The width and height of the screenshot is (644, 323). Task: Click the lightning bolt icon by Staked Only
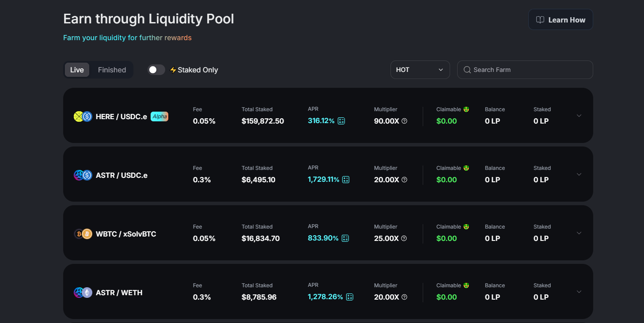click(173, 70)
